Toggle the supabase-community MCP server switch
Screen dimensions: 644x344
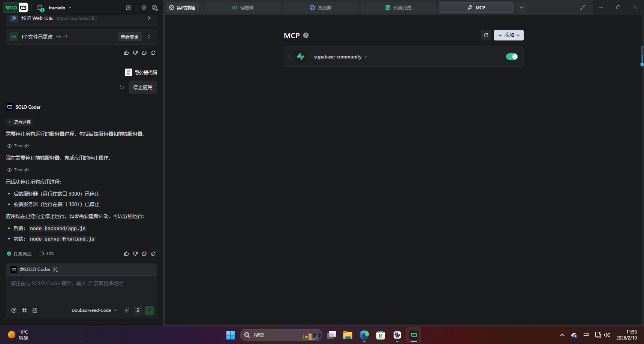coord(512,57)
